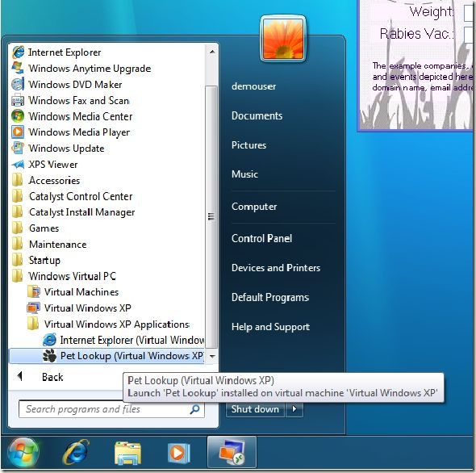Viewport: 476px width, 473px height.
Task: Open Windows Explorer folder on taskbar
Action: click(x=127, y=454)
